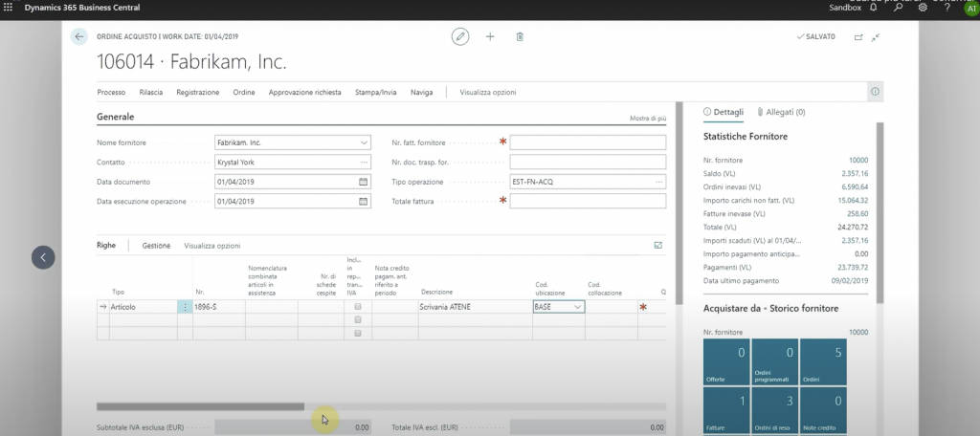Go back with the arrow button
The height and width of the screenshot is (436, 980).
point(78,37)
